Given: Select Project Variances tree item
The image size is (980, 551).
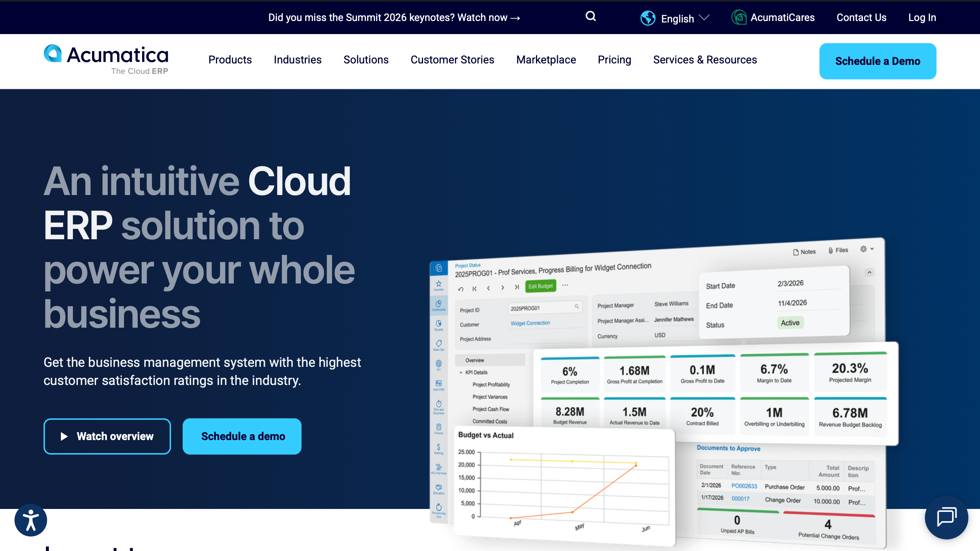Looking at the screenshot, I should [490, 397].
